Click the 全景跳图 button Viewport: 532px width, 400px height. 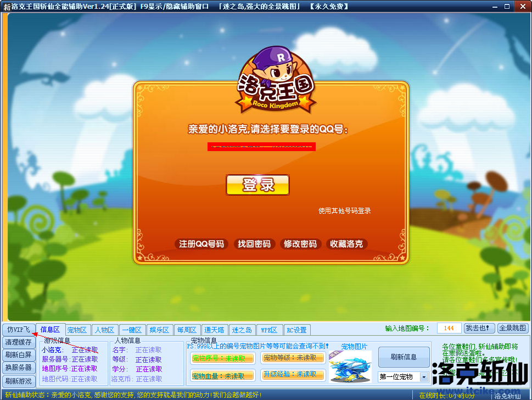point(513,328)
